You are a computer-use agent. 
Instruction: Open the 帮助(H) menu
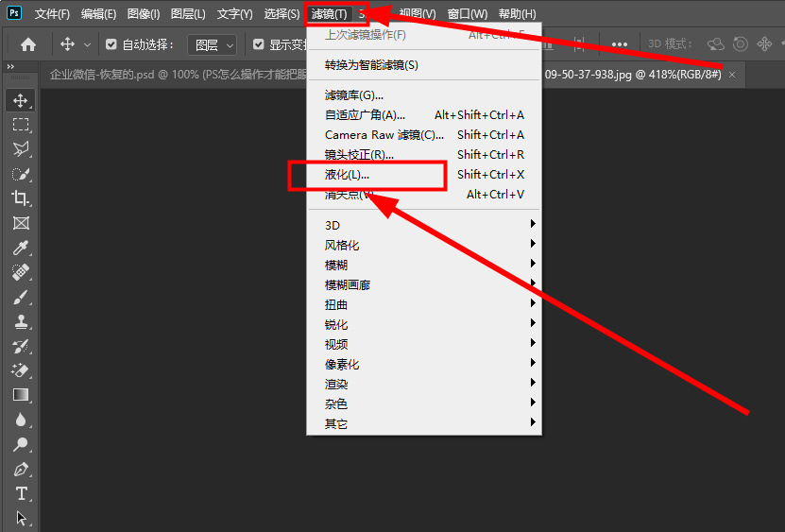pos(517,14)
